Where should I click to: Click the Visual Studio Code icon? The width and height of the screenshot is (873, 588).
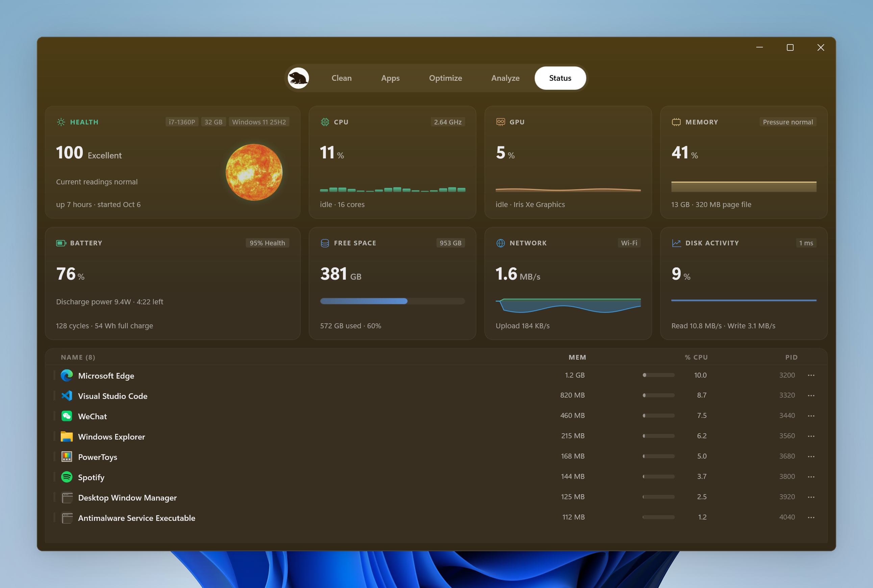click(x=67, y=395)
